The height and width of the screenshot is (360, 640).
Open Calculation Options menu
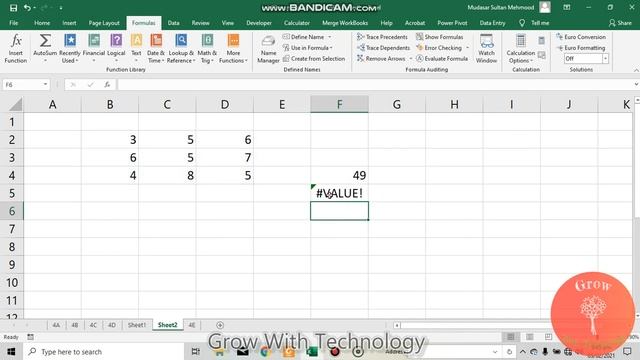520,48
